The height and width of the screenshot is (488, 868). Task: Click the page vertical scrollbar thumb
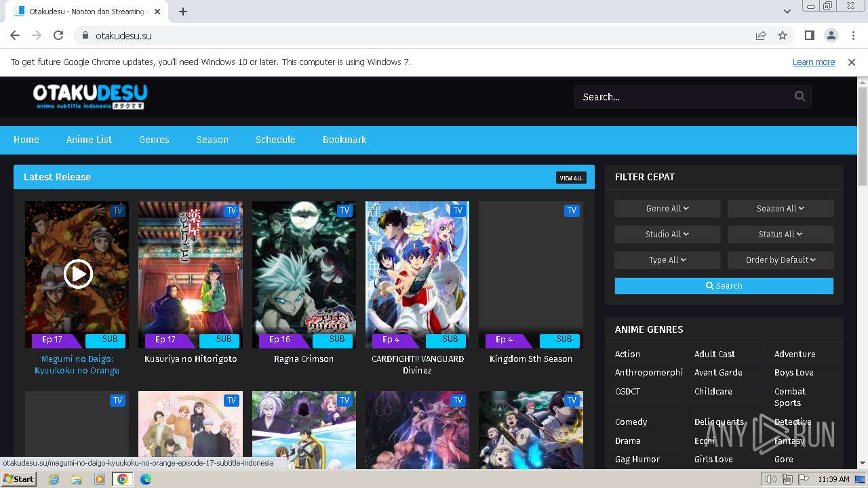pos(863,136)
